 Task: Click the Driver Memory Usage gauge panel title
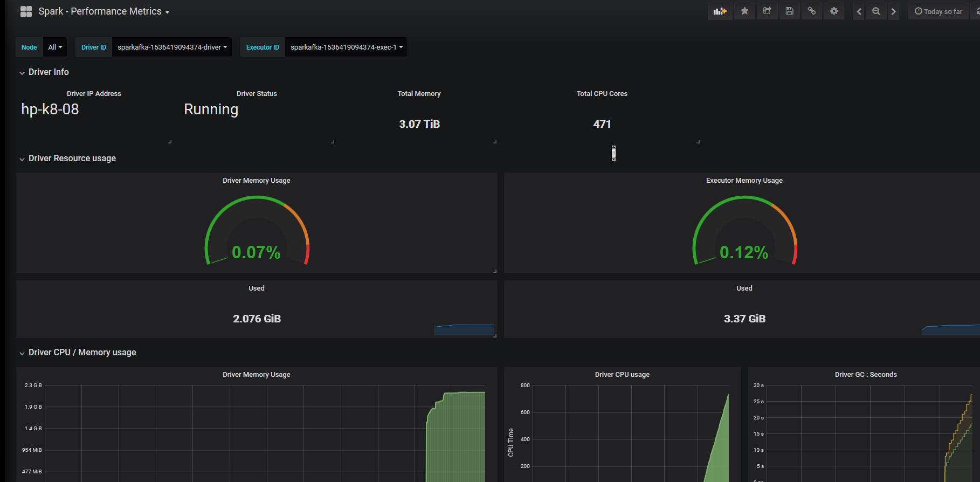point(257,181)
